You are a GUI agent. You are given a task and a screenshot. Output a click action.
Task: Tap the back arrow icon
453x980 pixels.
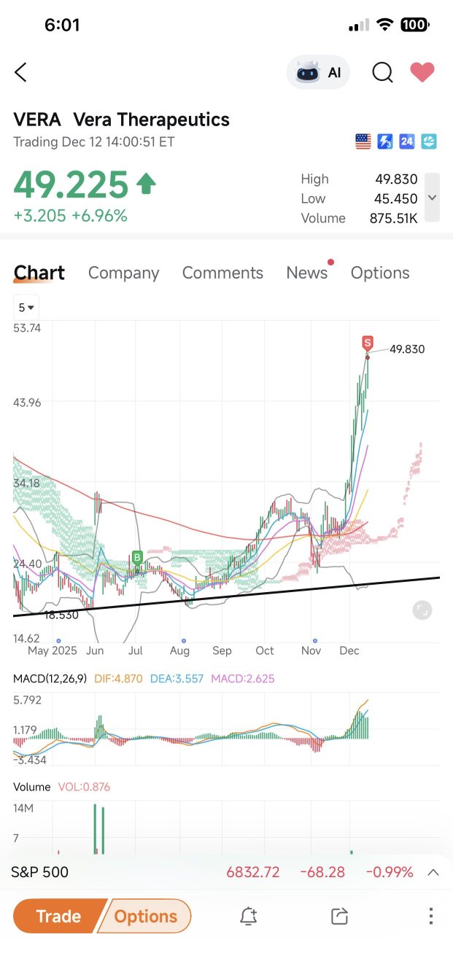(20, 72)
